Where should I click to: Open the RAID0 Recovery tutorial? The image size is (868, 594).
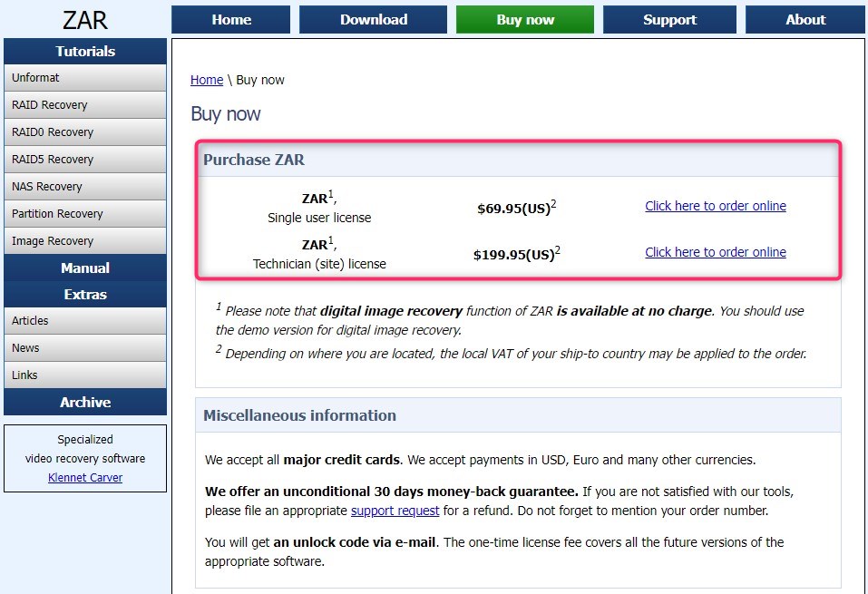point(85,131)
